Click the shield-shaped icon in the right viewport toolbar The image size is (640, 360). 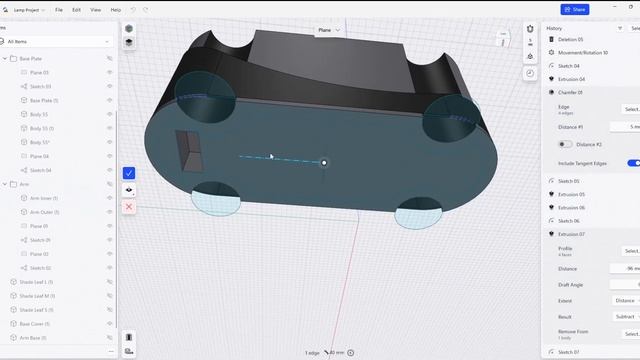tap(530, 29)
